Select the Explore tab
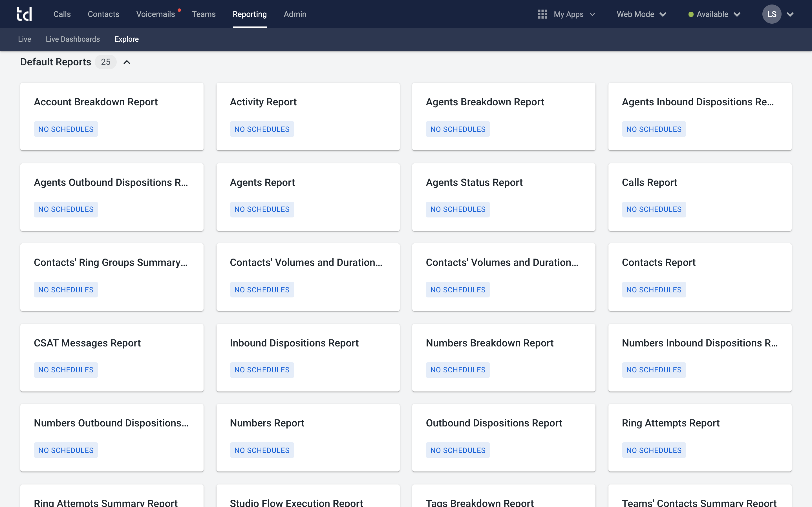Viewport: 812px width, 507px height. pyautogui.click(x=127, y=39)
